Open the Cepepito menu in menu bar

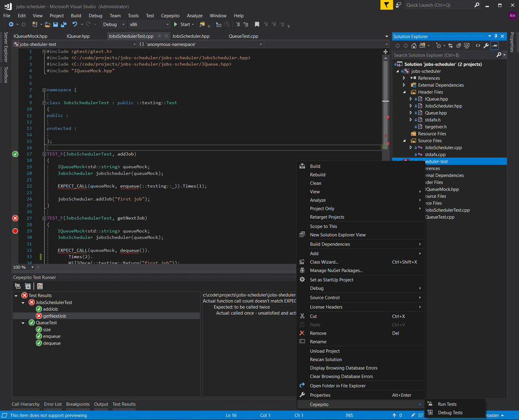(x=170, y=16)
